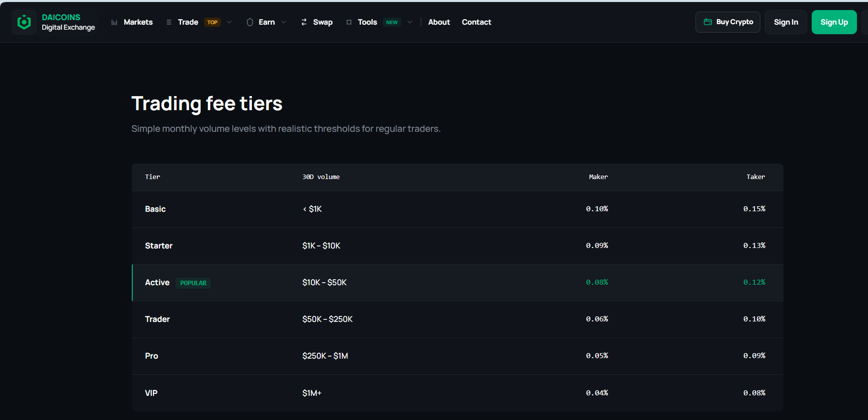
Task: Click the Earn shield icon
Action: (x=250, y=22)
